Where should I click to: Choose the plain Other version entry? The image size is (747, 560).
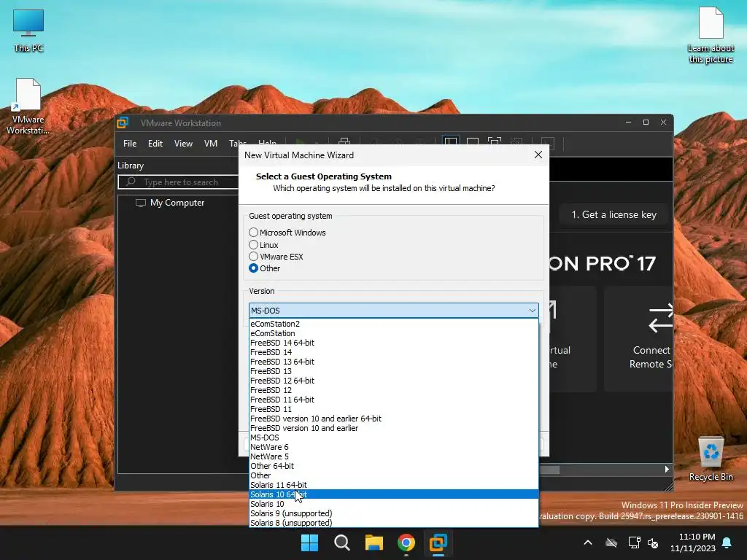point(393,475)
